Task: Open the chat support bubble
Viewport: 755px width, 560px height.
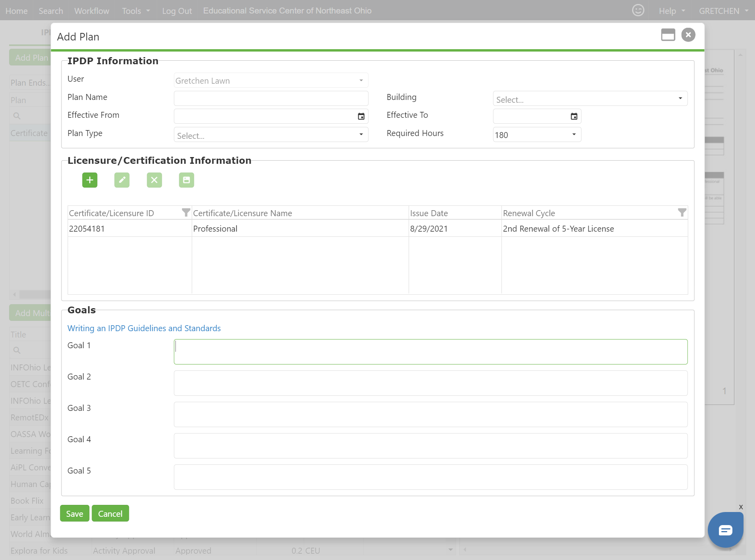Action: point(725,530)
